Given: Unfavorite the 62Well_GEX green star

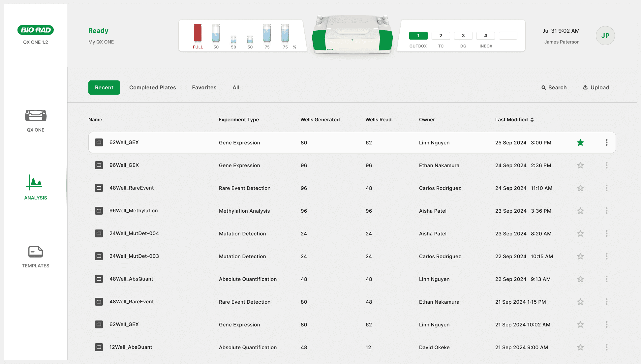Looking at the screenshot, I should point(580,142).
